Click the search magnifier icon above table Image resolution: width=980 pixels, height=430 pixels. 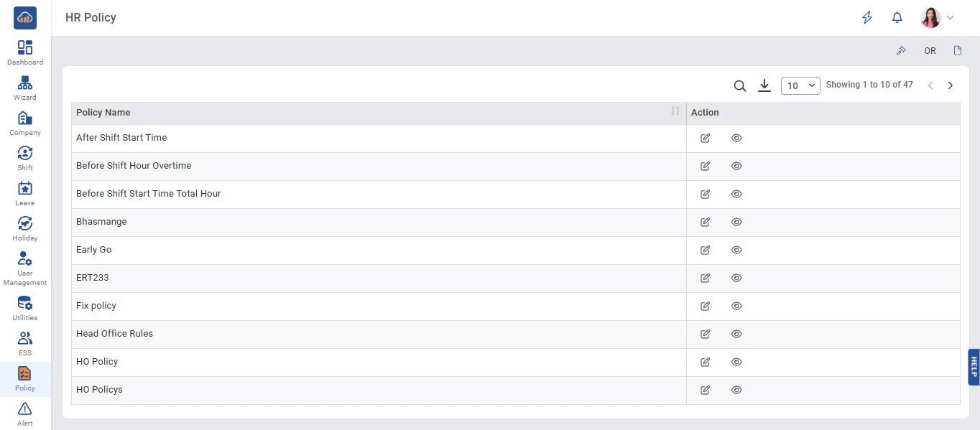[x=740, y=86]
